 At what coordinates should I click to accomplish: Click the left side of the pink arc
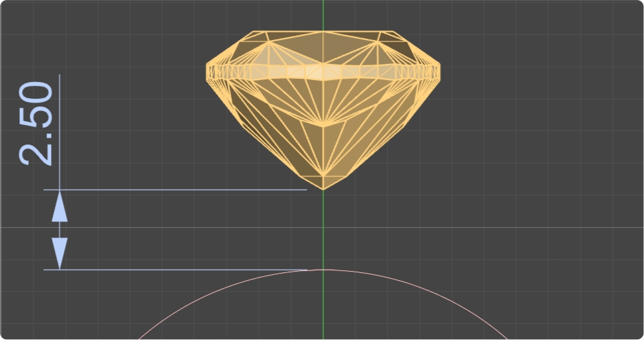194,303
